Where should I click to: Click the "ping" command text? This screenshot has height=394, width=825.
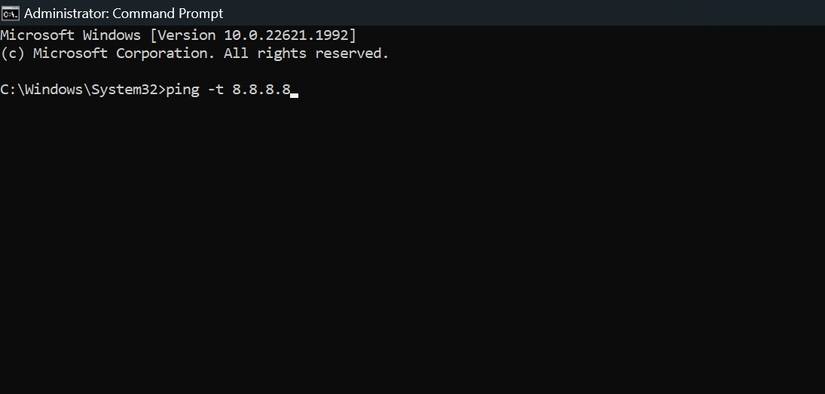point(183,90)
